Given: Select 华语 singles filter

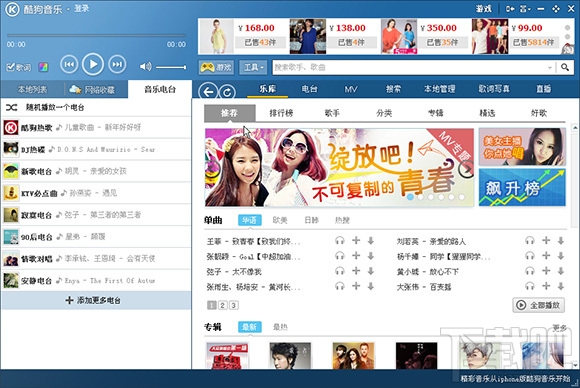Looking at the screenshot, I should tap(250, 220).
